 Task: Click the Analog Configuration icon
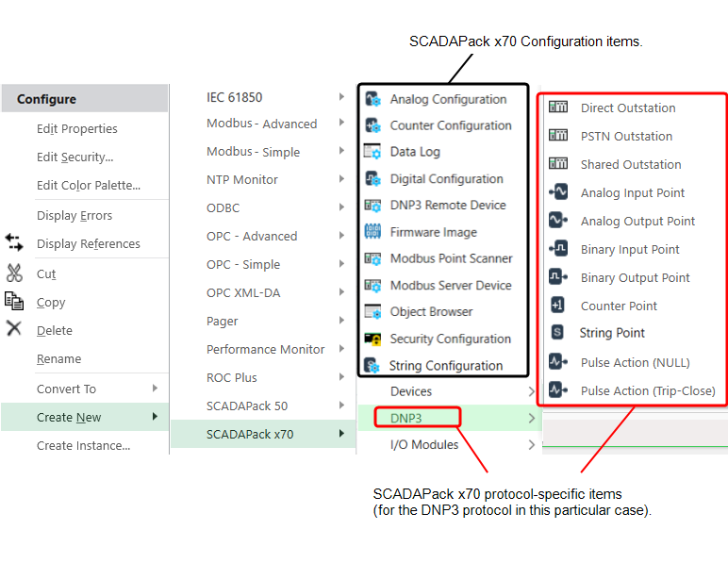372,99
